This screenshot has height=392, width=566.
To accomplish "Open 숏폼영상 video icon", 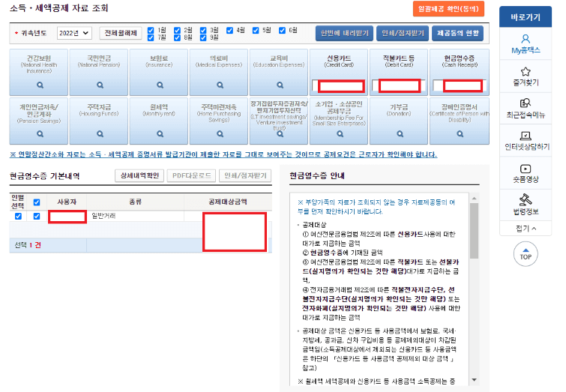I will tap(526, 169).
